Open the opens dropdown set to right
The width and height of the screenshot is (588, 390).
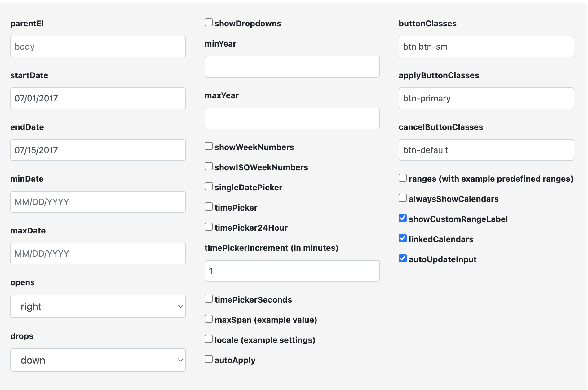click(x=98, y=306)
